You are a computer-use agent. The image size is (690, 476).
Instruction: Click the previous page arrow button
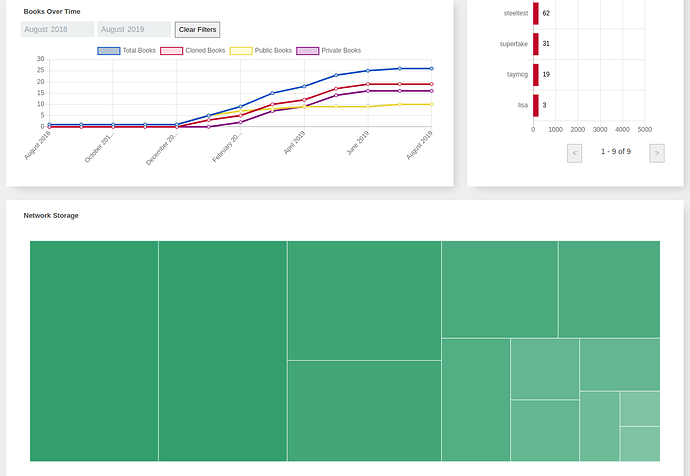point(575,153)
